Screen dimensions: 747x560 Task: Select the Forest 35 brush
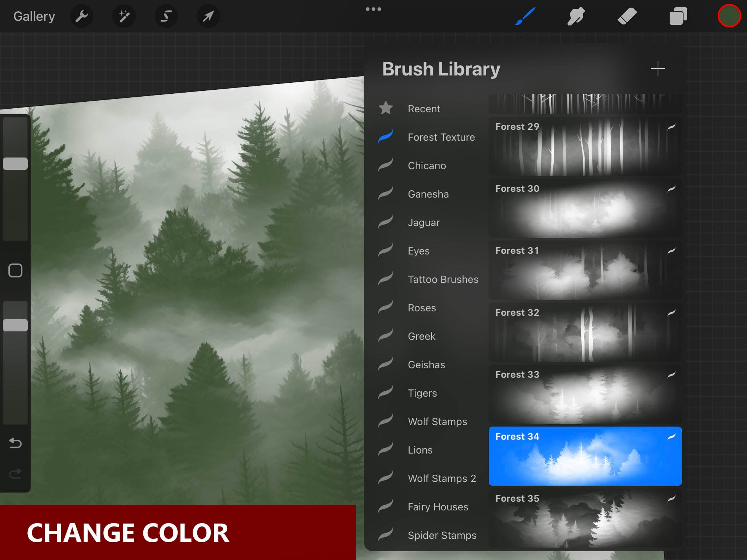(x=585, y=518)
